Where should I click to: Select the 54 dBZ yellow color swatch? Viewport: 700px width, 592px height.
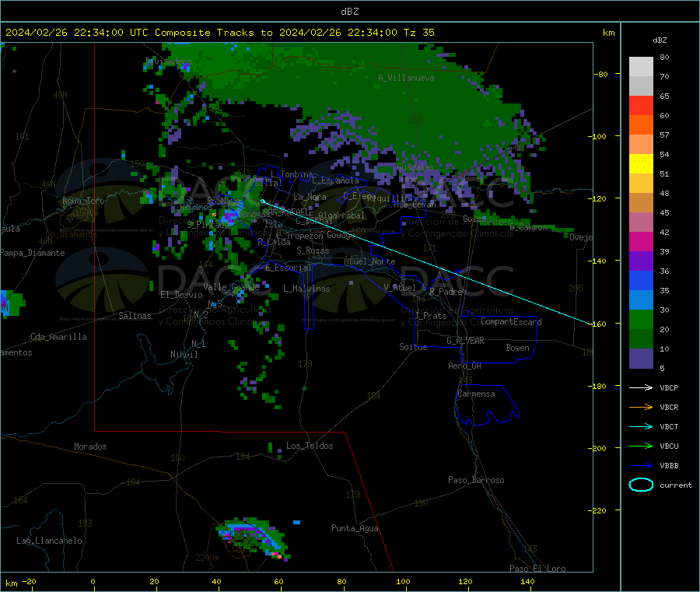pyautogui.click(x=641, y=164)
